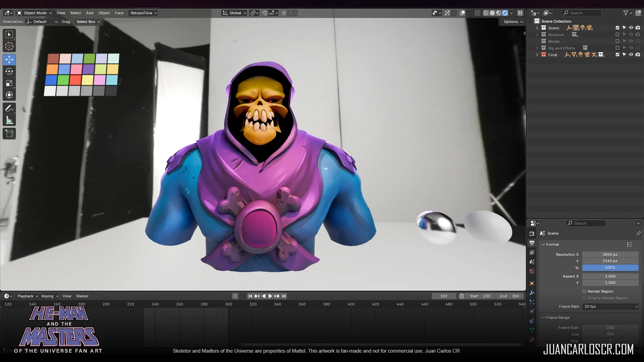The width and height of the screenshot is (644, 362).
Task: Open the viewport View menu
Action: (x=61, y=13)
